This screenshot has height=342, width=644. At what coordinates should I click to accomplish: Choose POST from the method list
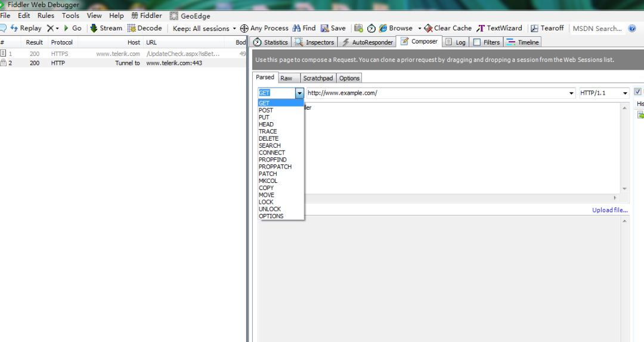tap(281, 110)
